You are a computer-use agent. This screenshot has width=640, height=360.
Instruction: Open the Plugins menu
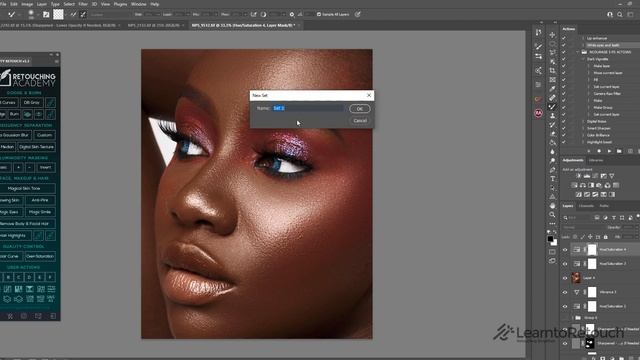point(120,4)
